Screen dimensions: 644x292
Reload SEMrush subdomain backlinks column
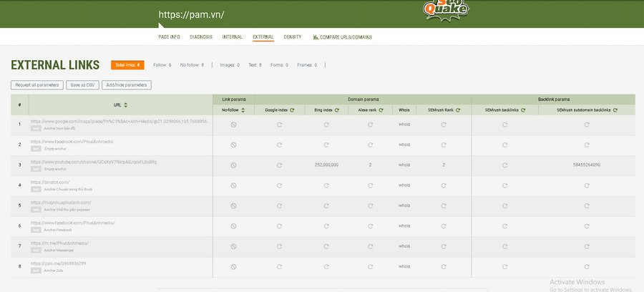pos(616,110)
